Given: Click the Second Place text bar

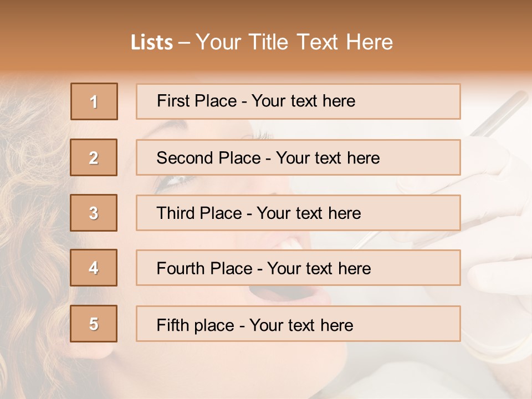Looking at the screenshot, I should tap(298, 157).
